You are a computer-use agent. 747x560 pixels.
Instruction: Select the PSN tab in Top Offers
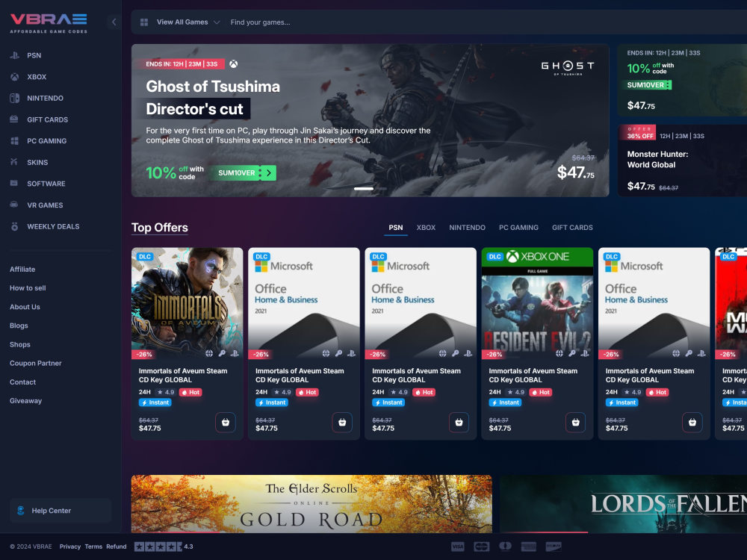(x=395, y=228)
